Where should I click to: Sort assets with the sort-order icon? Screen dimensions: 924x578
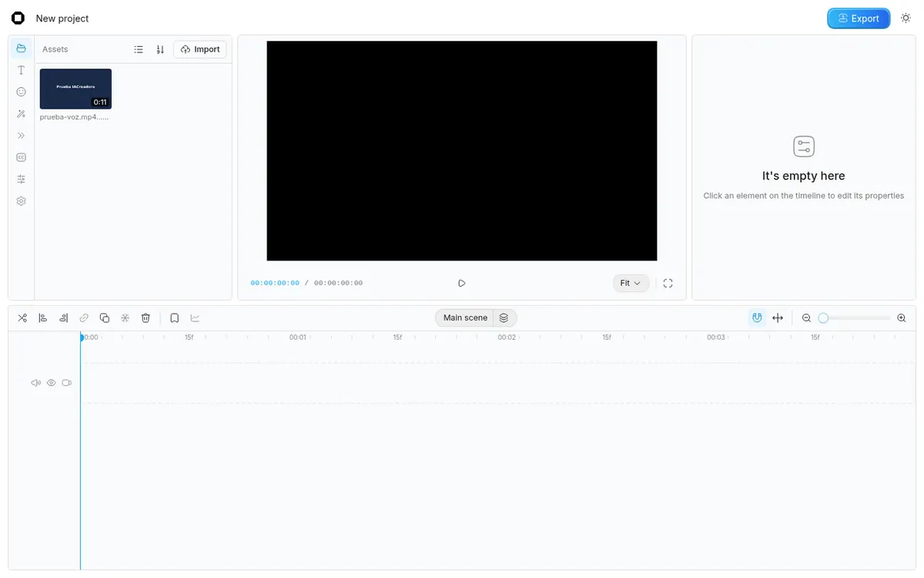coord(160,49)
